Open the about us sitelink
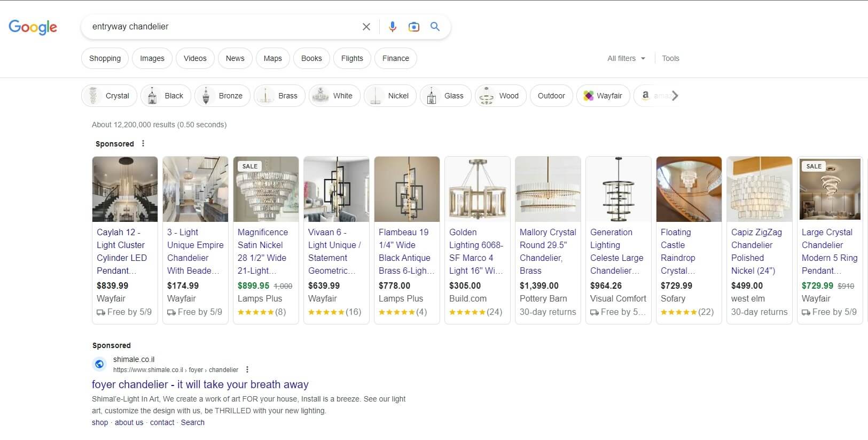Viewport: 868px width, 440px height. tap(129, 422)
